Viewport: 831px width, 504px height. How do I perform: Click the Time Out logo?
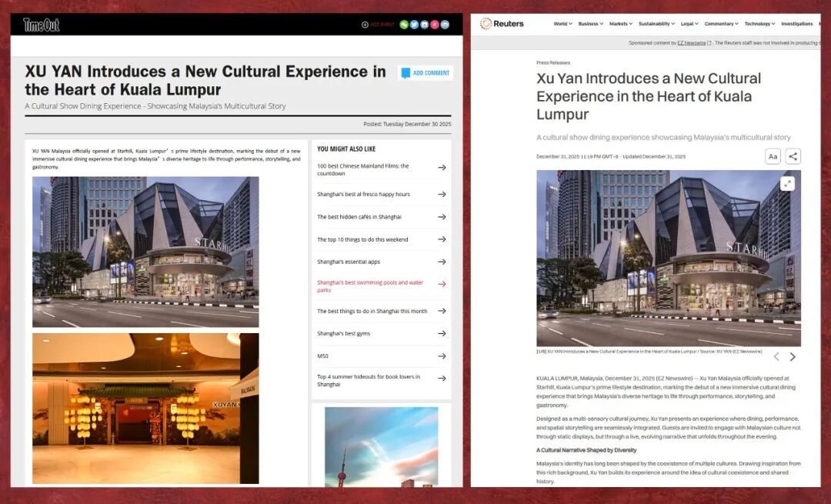41,25
